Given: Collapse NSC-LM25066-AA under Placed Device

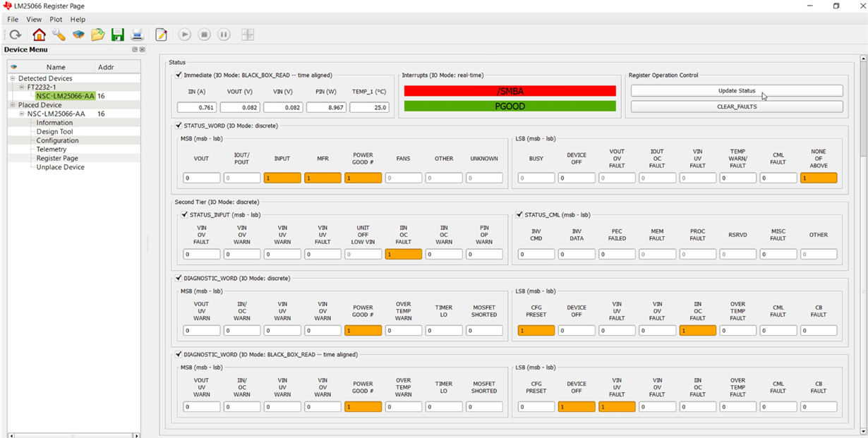Looking at the screenshot, I should tap(22, 114).
